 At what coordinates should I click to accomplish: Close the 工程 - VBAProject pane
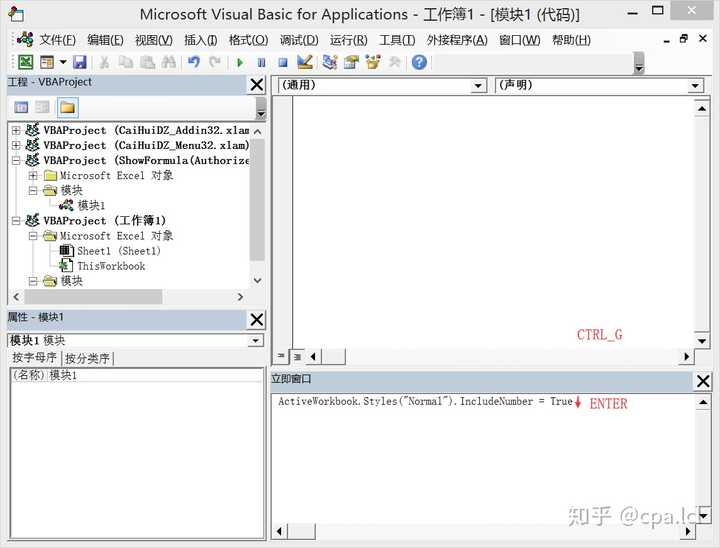pos(257,85)
